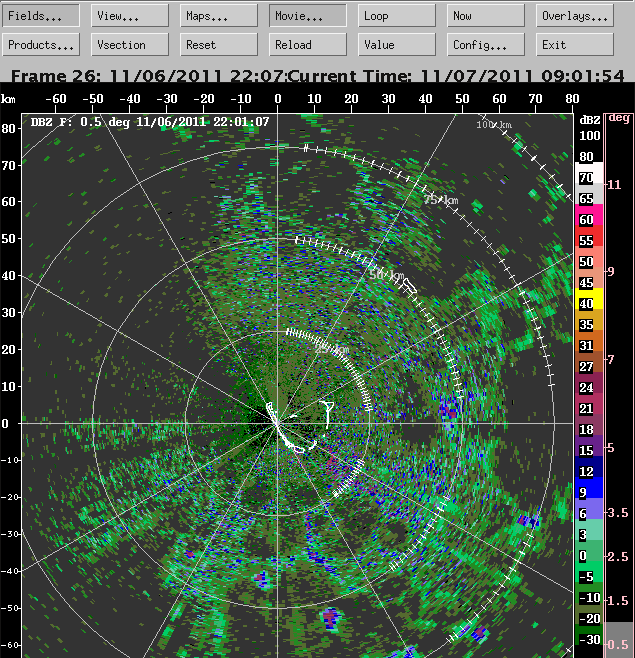The height and width of the screenshot is (658, 635).
Task: Select the 18 dBZ color swatch
Action: point(589,425)
